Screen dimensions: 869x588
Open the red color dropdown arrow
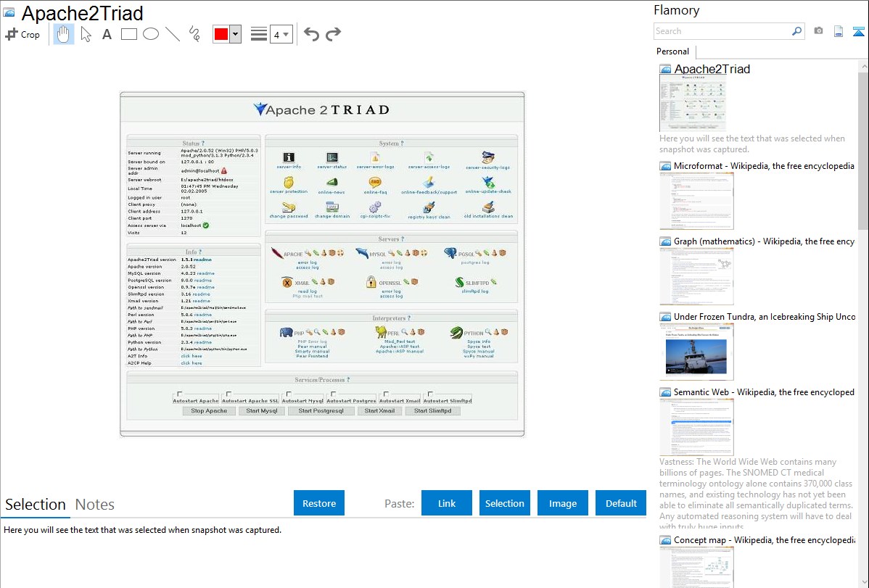coord(236,34)
